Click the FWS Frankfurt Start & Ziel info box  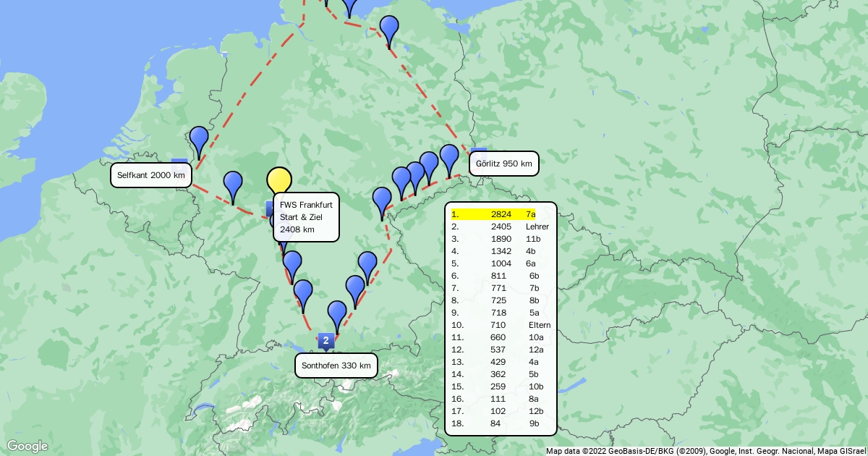(x=306, y=217)
